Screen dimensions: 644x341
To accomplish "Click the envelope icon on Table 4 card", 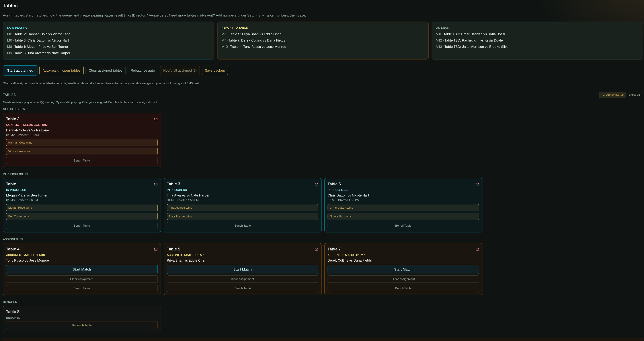I will (156, 249).
